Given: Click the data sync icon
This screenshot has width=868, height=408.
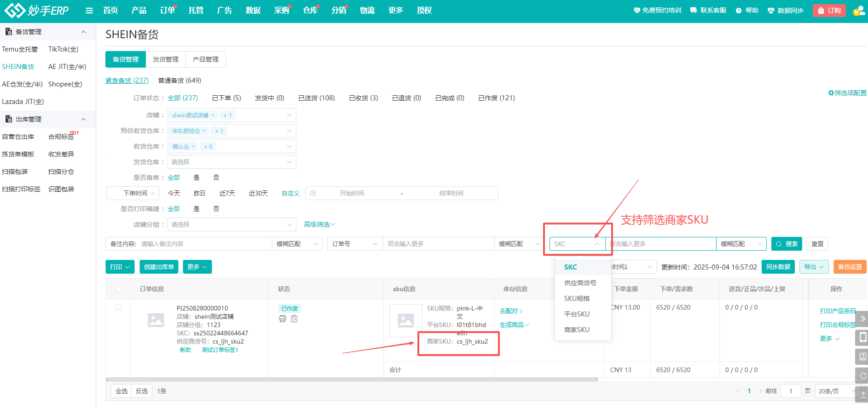Looking at the screenshot, I should (x=771, y=11).
